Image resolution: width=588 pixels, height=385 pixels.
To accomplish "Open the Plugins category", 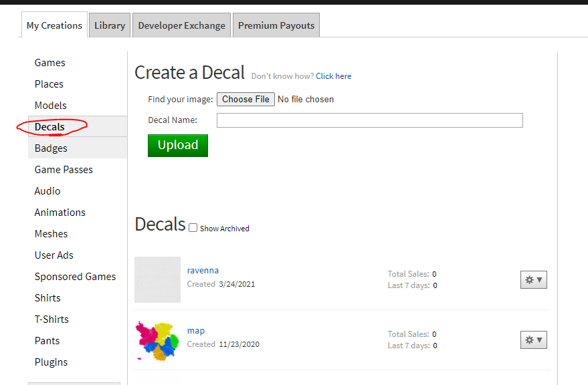I will tap(51, 362).
